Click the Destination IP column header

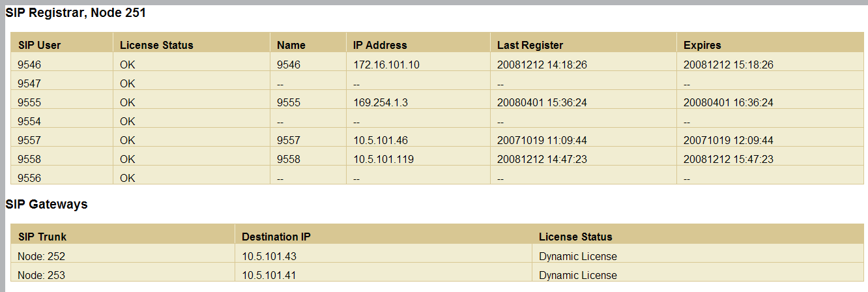(x=274, y=237)
